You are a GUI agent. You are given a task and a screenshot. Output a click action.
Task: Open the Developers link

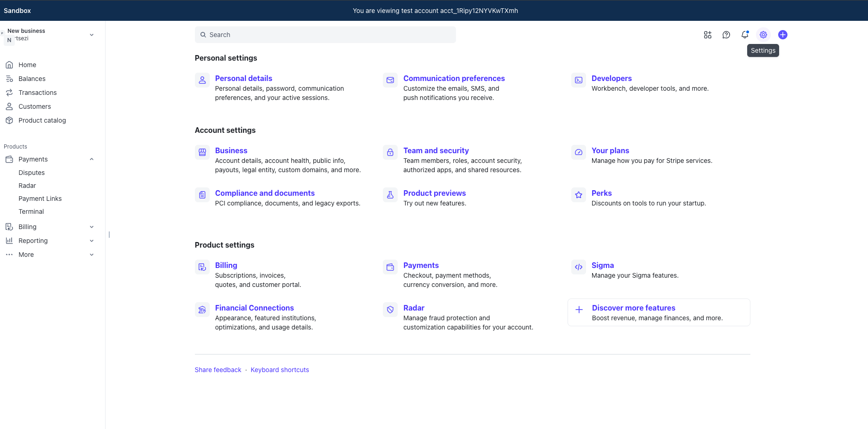pyautogui.click(x=612, y=78)
